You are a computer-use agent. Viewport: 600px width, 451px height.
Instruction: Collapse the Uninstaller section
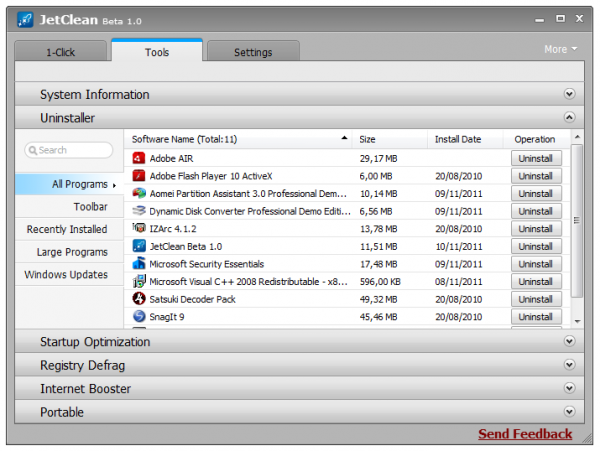point(569,117)
